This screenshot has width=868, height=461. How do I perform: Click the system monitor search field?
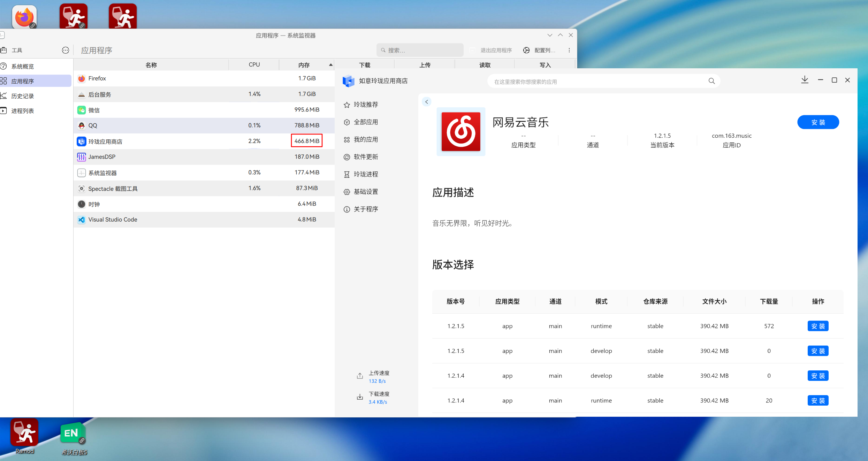point(420,50)
